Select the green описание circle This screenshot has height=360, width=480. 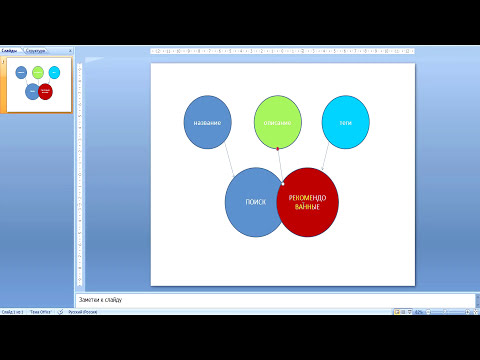278,122
